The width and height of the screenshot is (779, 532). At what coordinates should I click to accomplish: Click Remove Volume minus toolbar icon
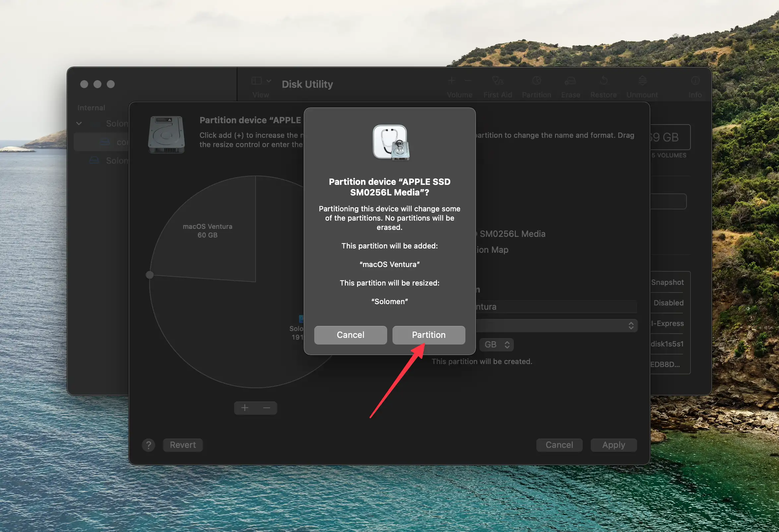pos(468,80)
